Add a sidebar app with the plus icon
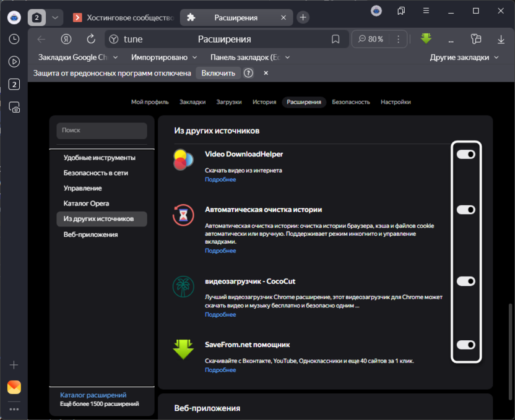The height and width of the screenshot is (420, 515). pos(14,365)
